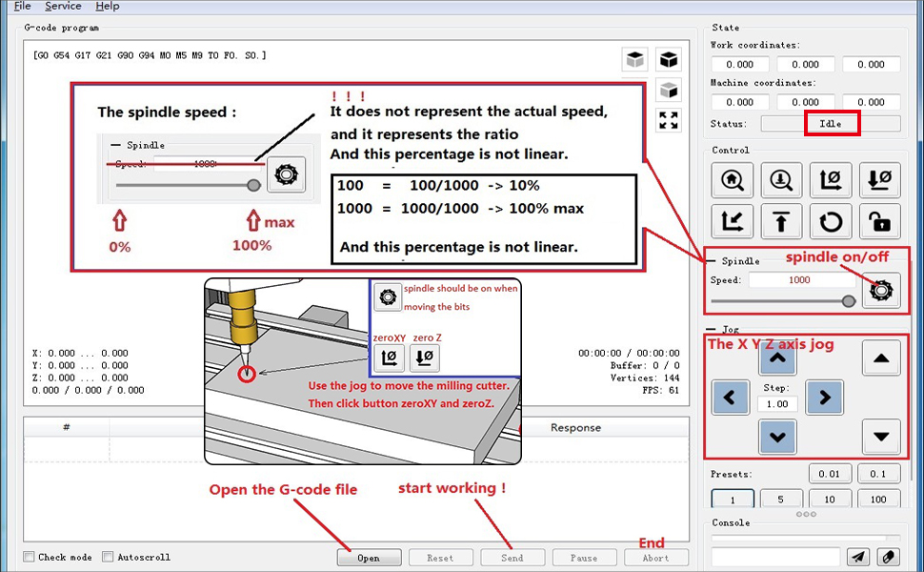Click the Home icon in the Control panel
This screenshot has height=572, width=924.
pos(732,180)
